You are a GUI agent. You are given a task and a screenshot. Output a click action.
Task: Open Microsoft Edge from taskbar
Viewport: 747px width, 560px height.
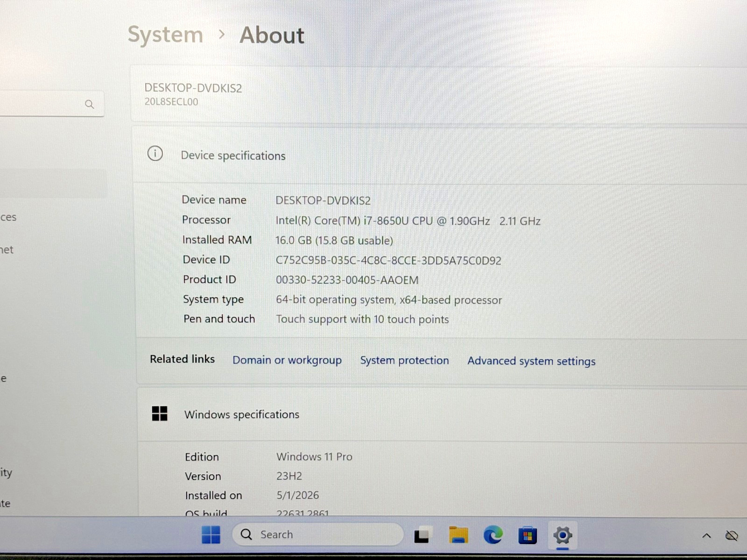493,535
